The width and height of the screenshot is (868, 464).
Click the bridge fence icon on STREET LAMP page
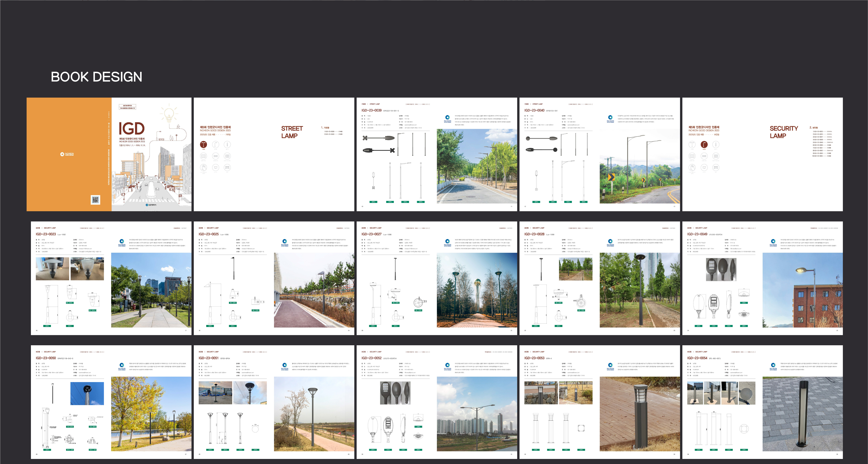[x=216, y=156]
